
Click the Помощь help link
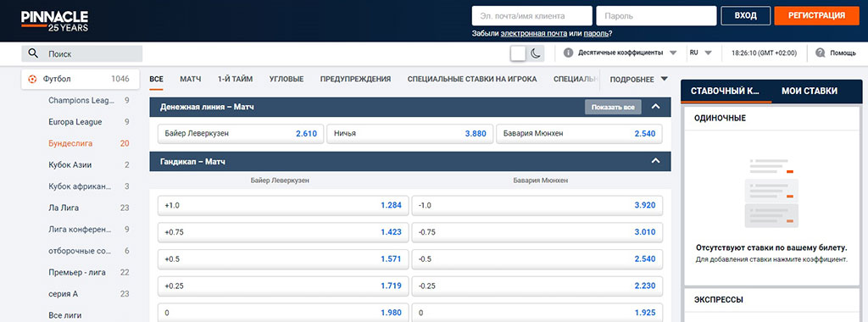843,53
